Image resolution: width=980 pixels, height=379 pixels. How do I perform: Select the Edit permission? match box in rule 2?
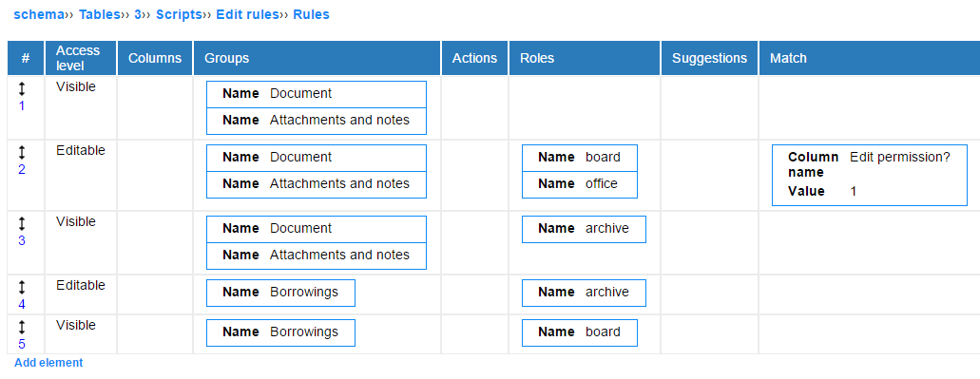point(870,175)
